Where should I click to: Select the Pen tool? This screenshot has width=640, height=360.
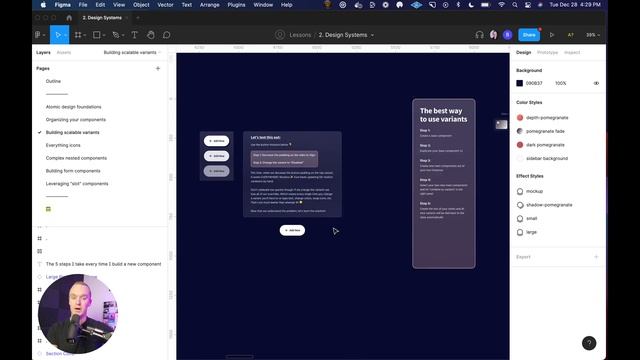click(116, 35)
